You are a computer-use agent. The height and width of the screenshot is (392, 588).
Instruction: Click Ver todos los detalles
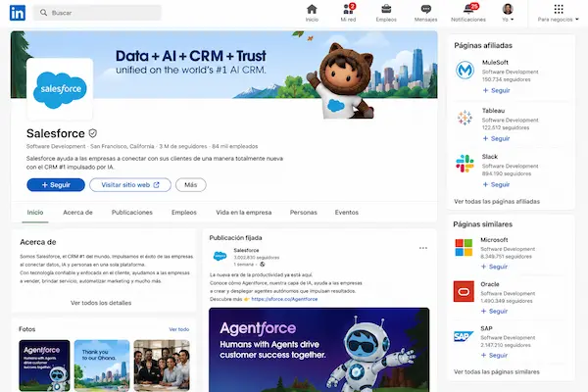[101, 303]
